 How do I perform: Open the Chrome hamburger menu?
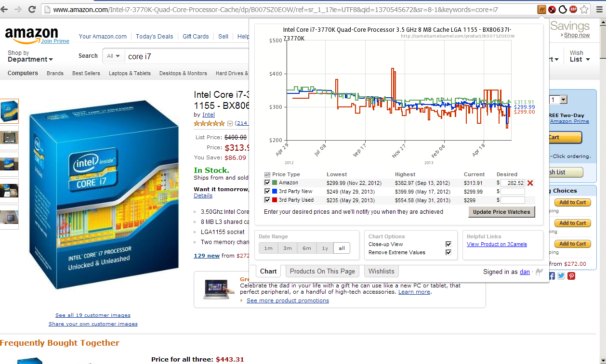pyautogui.click(x=596, y=9)
